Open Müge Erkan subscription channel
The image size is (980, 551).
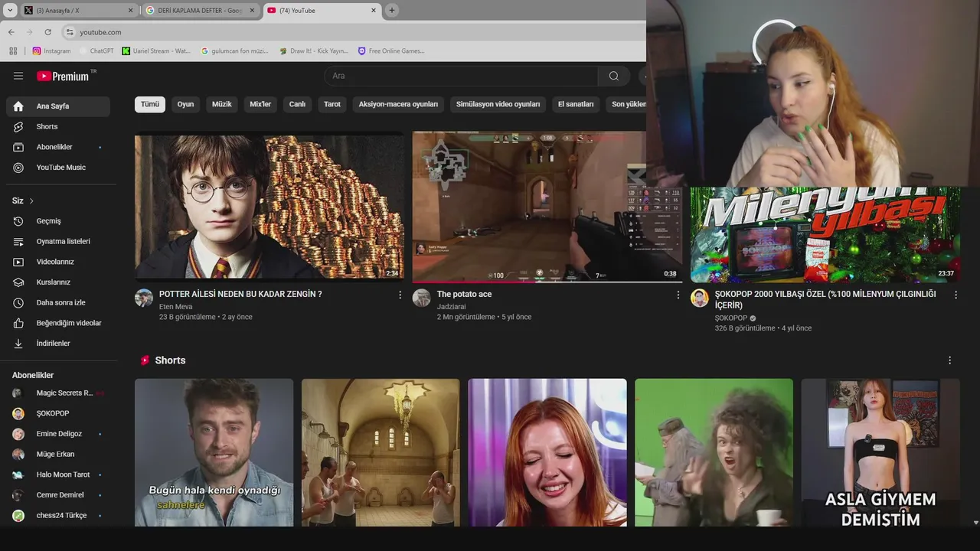click(x=58, y=455)
